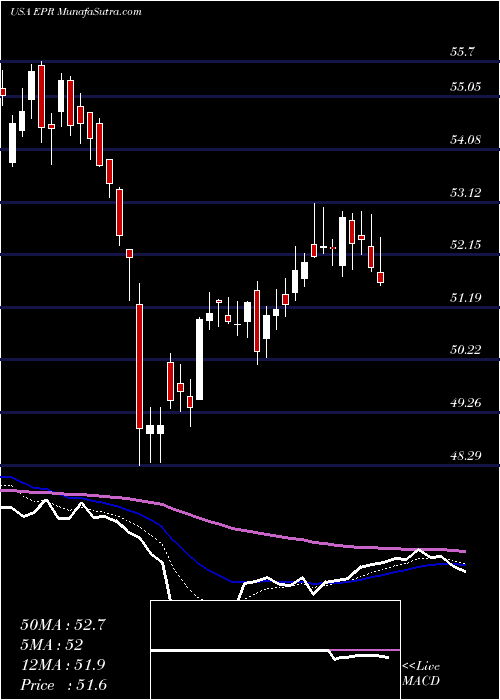
Task: Click the '12MA : 51.9' readout
Action: click(63, 665)
